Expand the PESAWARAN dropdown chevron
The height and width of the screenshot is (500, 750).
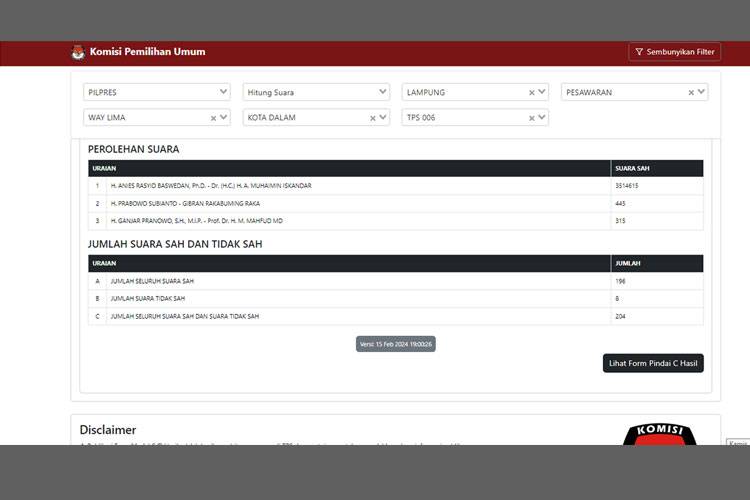[x=701, y=92]
